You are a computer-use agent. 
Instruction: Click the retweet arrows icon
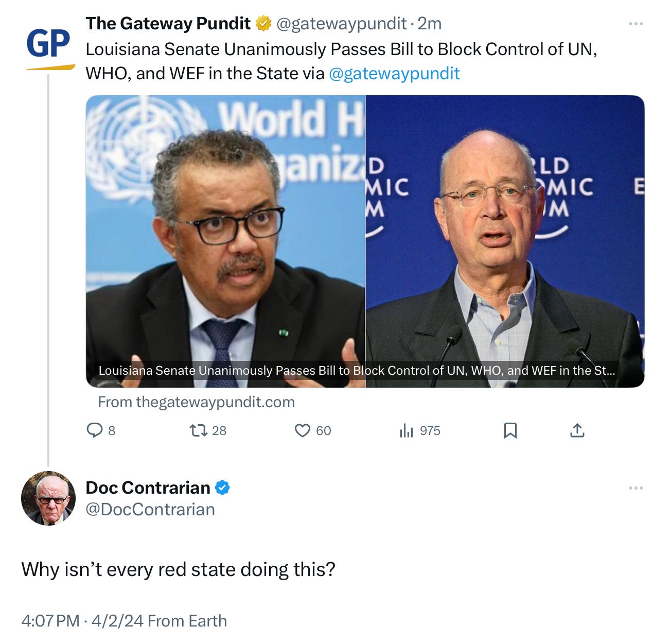[x=197, y=430]
